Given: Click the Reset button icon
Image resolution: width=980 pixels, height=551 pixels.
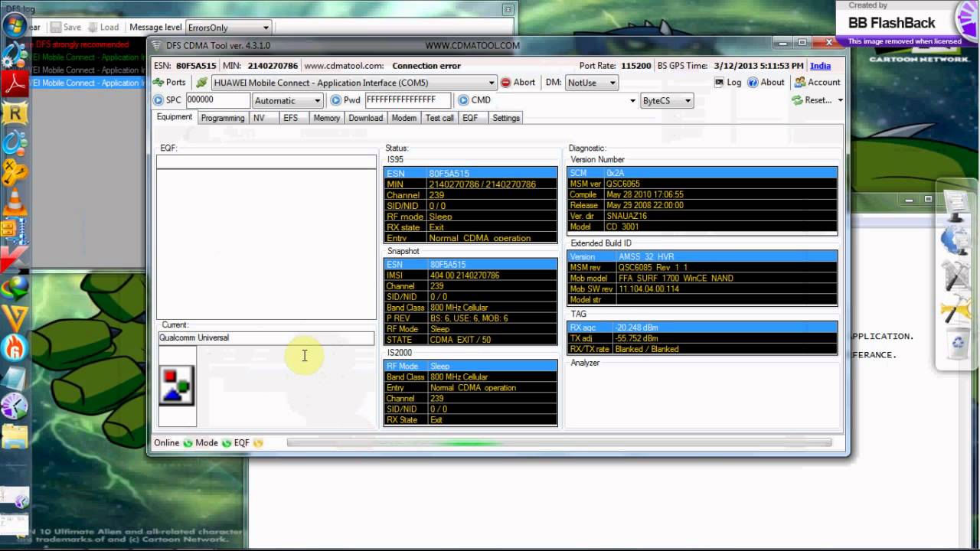Looking at the screenshot, I should click(797, 100).
